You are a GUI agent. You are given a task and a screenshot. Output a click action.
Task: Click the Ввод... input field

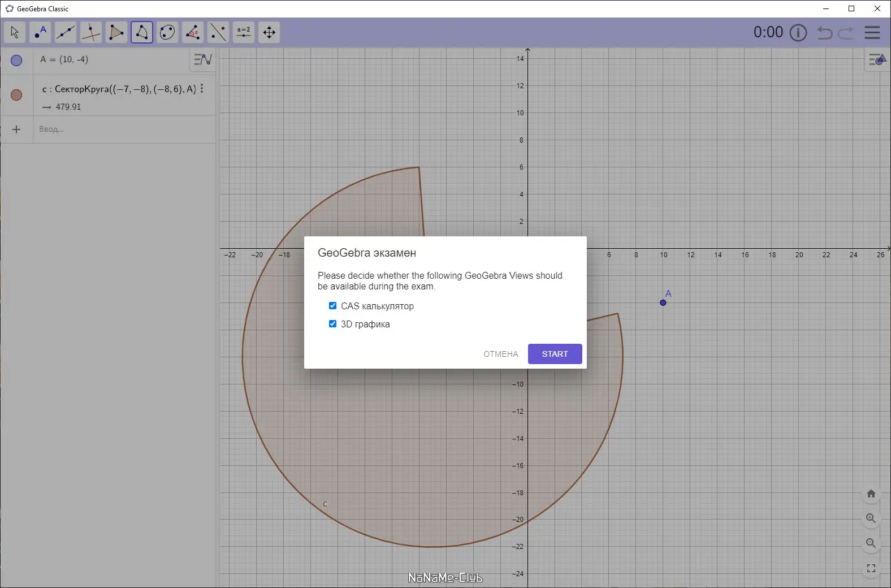[124, 129]
